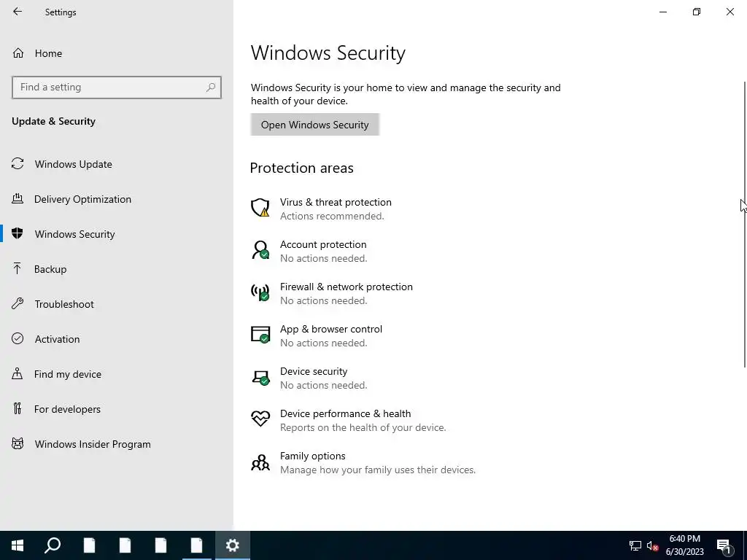Click the Settings gear in the taskbar
Viewport: 747px width, 560px height.
point(233,545)
